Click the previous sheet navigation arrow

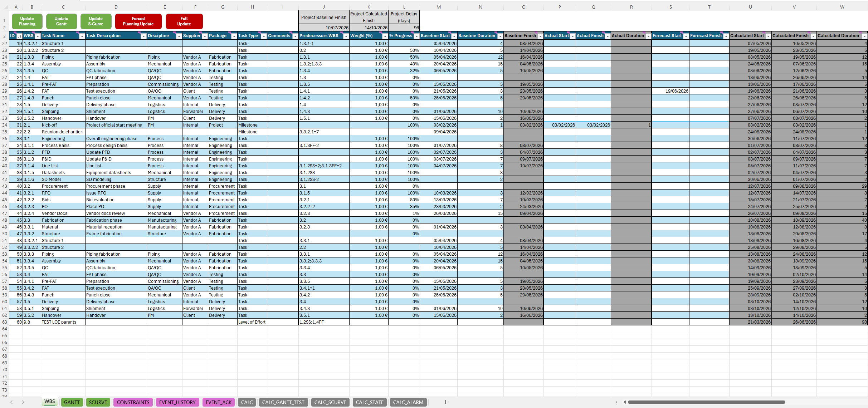click(11, 402)
